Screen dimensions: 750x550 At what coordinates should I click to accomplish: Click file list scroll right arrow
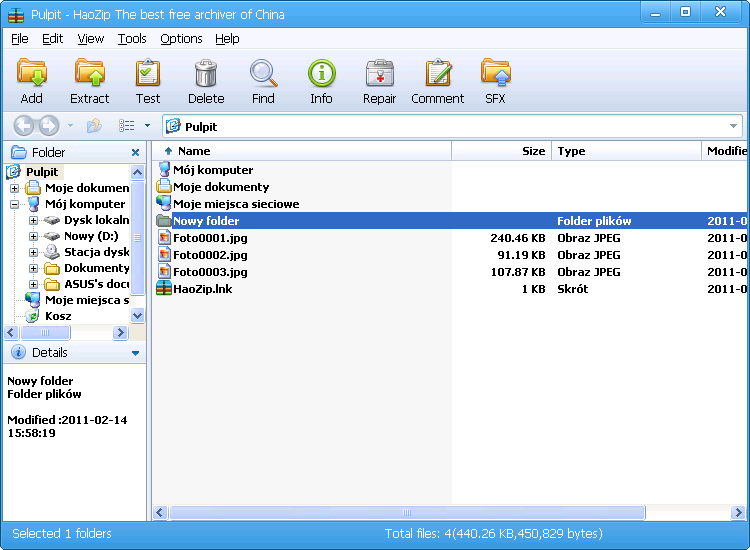[x=738, y=513]
